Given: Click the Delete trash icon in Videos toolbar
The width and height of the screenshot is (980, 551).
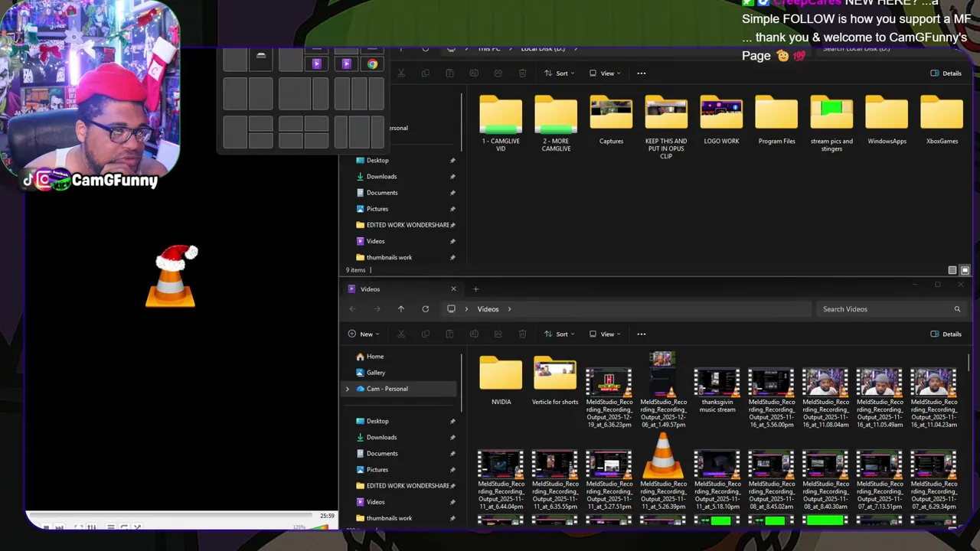Looking at the screenshot, I should pos(522,334).
